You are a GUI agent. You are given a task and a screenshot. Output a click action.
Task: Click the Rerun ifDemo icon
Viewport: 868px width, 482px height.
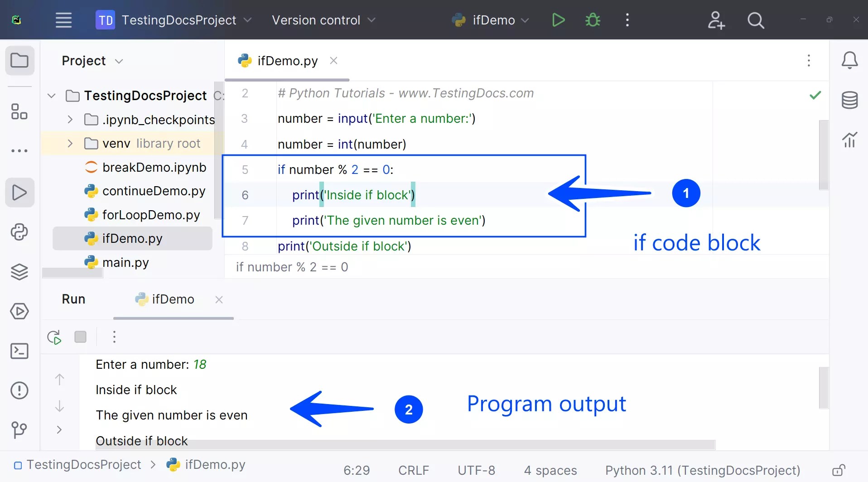pos(54,337)
